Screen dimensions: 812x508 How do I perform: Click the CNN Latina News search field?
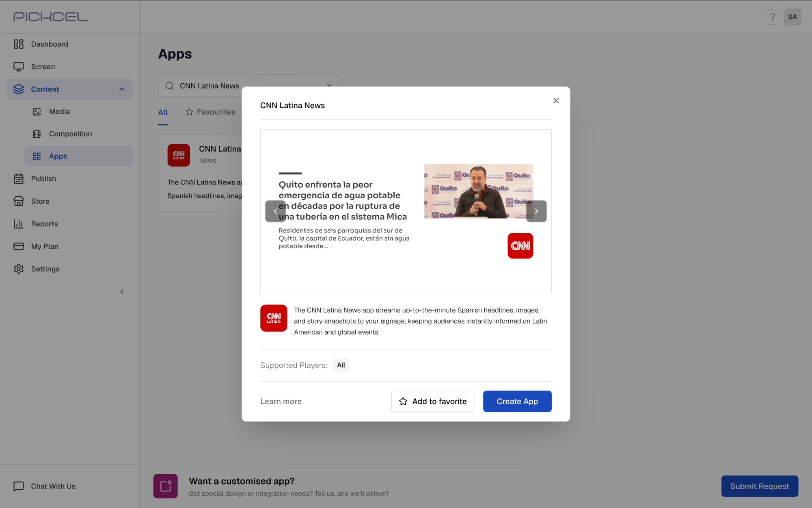pos(248,86)
